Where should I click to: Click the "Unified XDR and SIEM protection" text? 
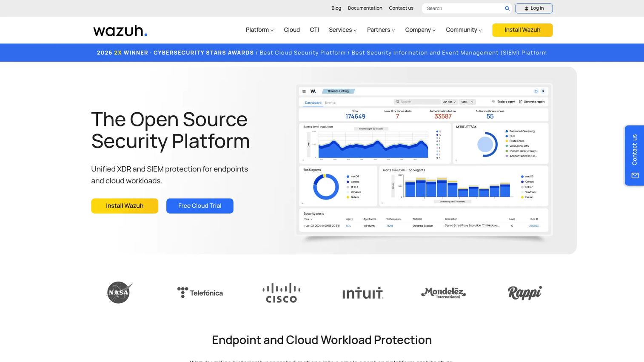point(170,175)
